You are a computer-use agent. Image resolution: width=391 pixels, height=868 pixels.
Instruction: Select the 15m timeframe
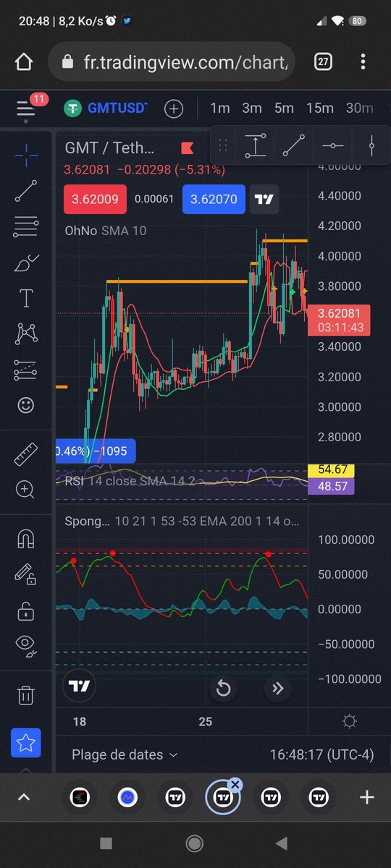click(x=319, y=109)
